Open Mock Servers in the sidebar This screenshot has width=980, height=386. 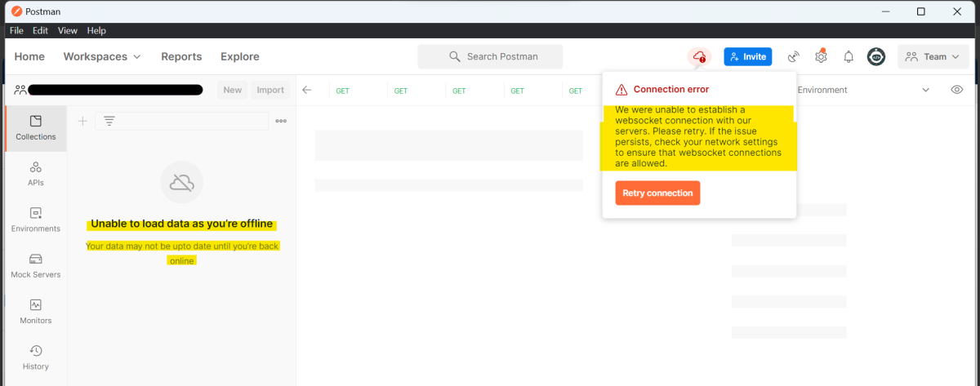pos(36,266)
